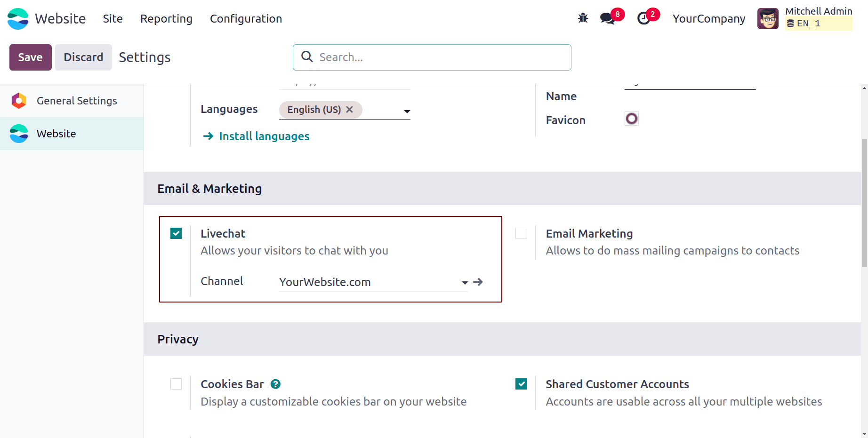Open the Channel dropdown for YourWebsite.com
Screen dimensions: 868x438
click(x=464, y=282)
